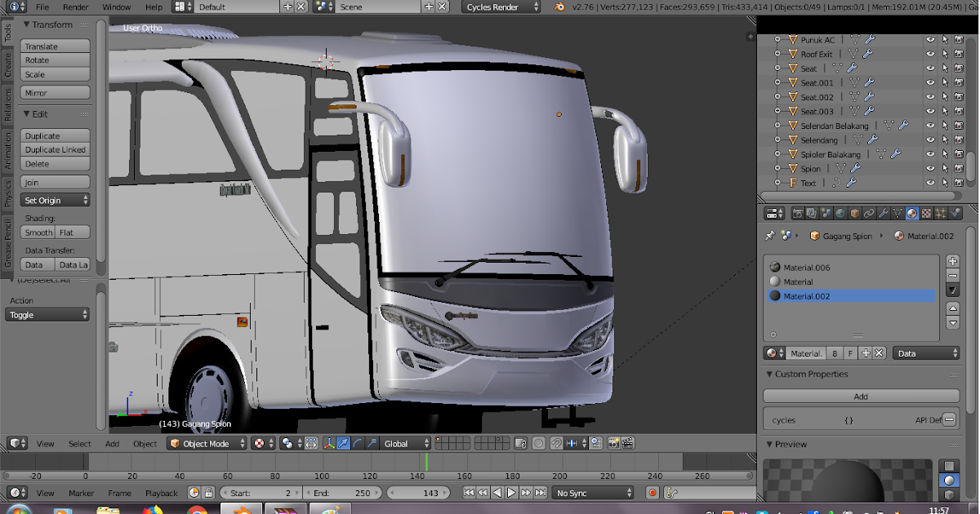The height and width of the screenshot is (514, 980).
Task: Open the Modifiers properties tab (wrench icon)
Action: tap(883, 215)
